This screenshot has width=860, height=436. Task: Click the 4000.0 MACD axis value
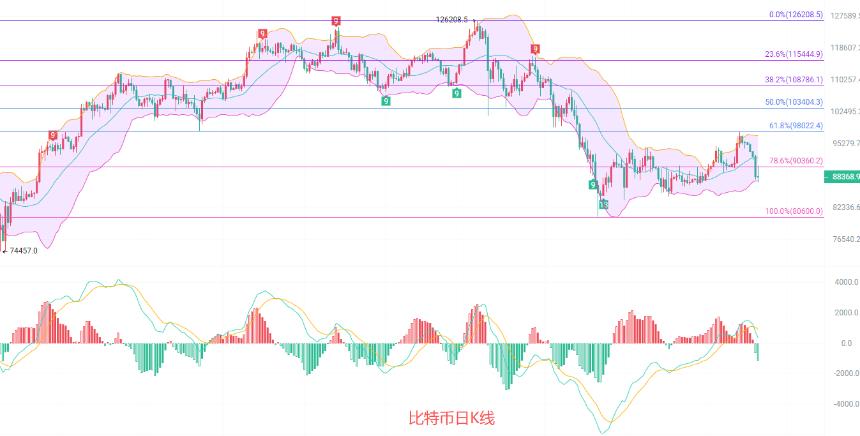846,282
